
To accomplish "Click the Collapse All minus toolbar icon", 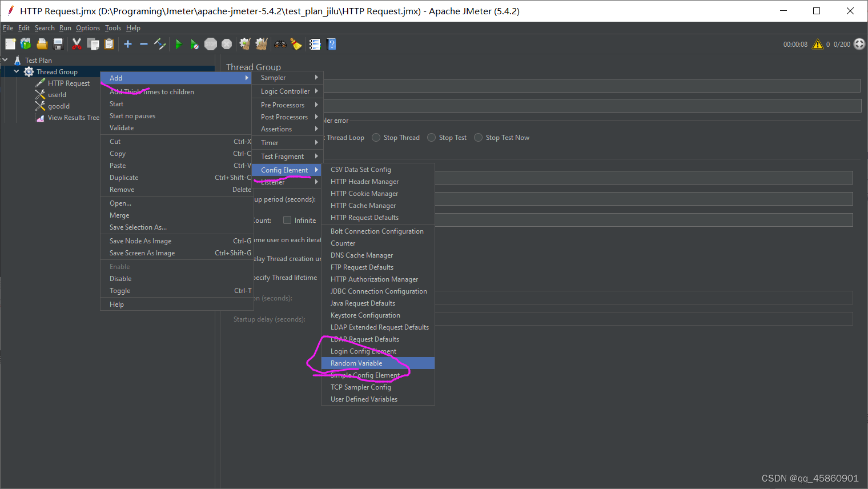I will (144, 44).
